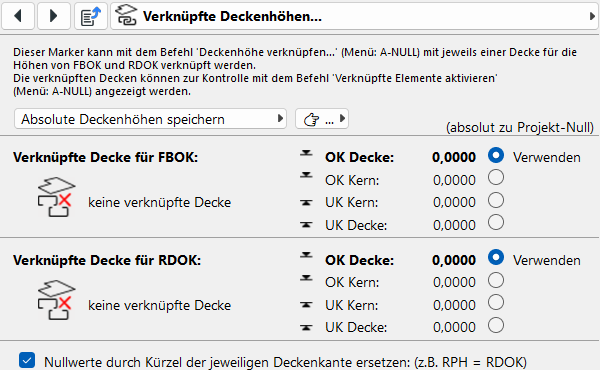
Task: Select UK Kern radio for RDOK
Action: [x=496, y=303]
